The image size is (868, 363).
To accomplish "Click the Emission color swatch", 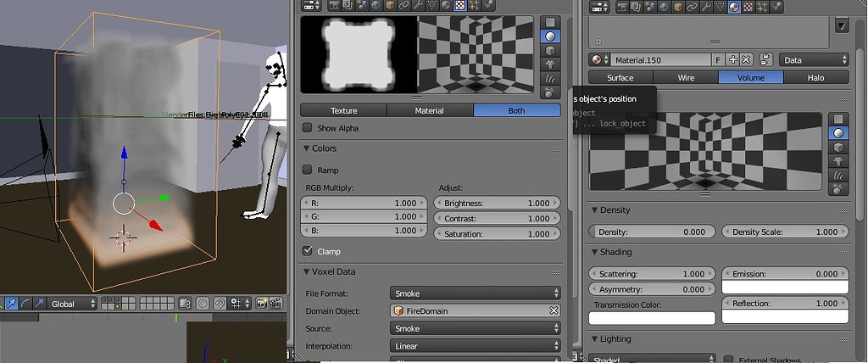I will (785, 287).
